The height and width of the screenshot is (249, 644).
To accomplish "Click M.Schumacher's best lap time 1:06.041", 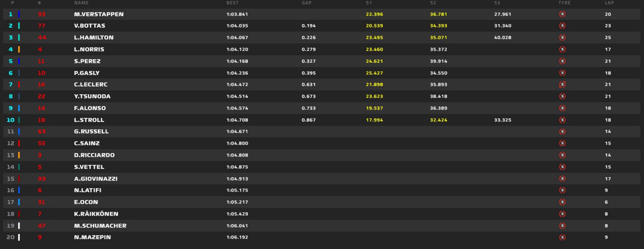I will (x=237, y=226).
